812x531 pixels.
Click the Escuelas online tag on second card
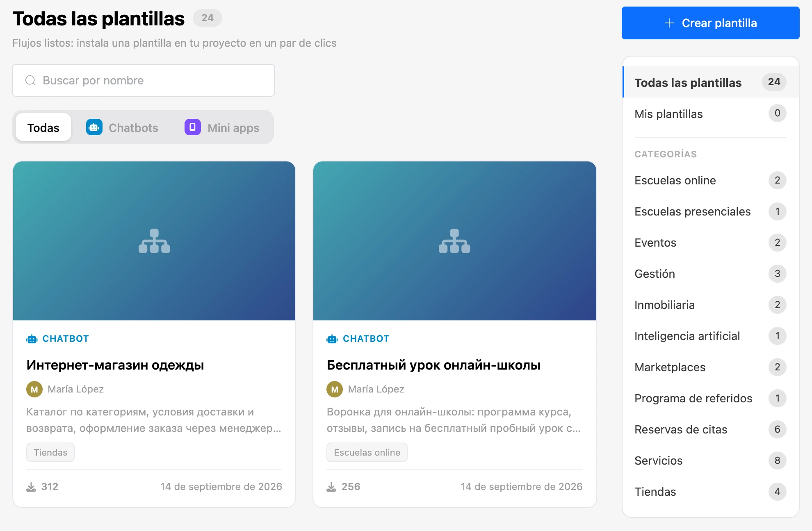[367, 452]
